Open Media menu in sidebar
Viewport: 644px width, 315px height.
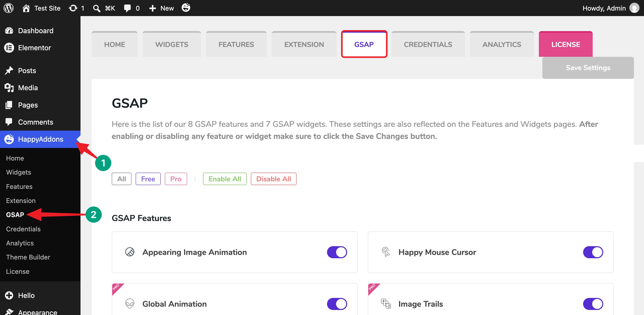pos(40,88)
